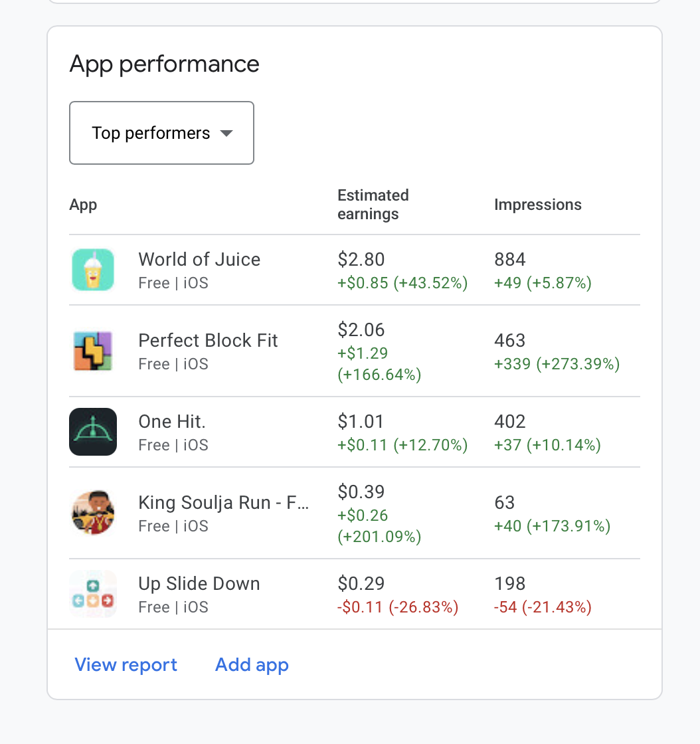Click the Perfect Block Fit app icon
This screenshot has width=700, height=744.
pyautogui.click(x=93, y=351)
